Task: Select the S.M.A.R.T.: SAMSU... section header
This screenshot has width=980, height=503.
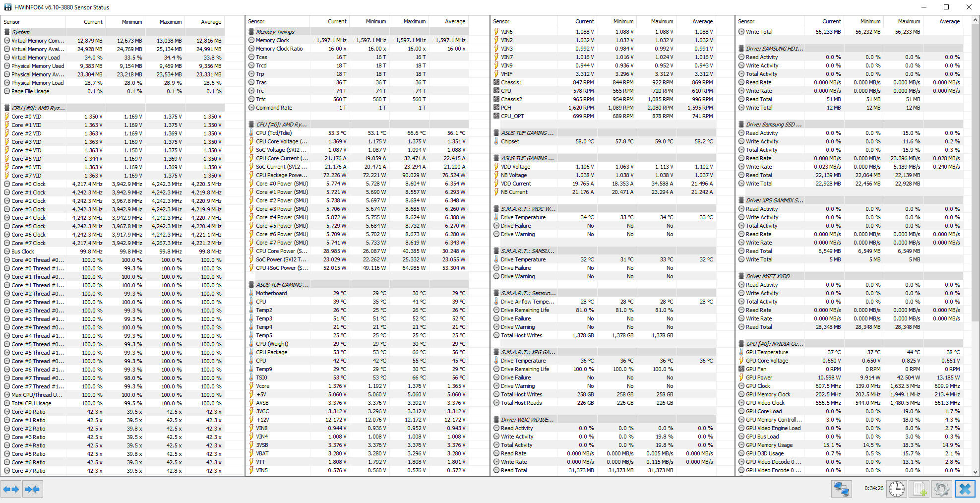Action: [603, 251]
